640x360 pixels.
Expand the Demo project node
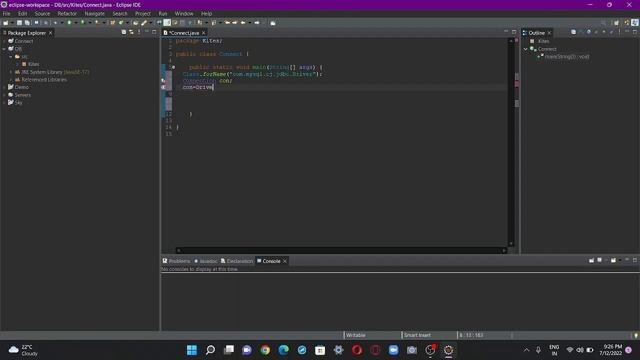(x=4, y=87)
